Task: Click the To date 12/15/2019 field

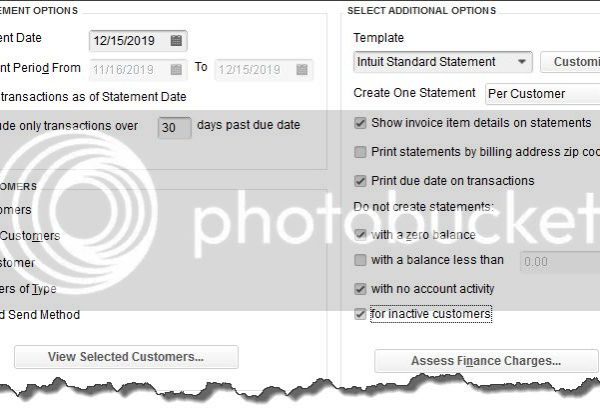Action: coord(264,70)
